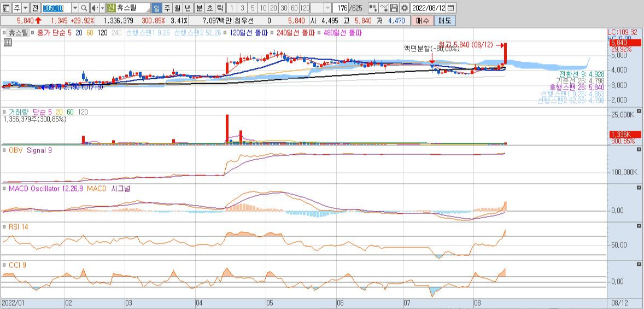The width and height of the screenshot is (644, 309).
Task: Click the 후행스팬 26: 5,840 legend text
Action: (577, 87)
